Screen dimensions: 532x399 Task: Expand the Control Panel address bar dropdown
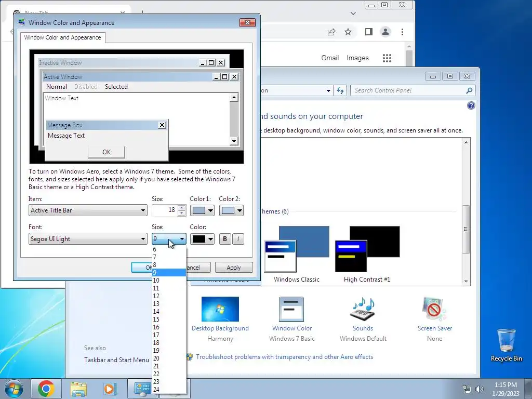328,90
